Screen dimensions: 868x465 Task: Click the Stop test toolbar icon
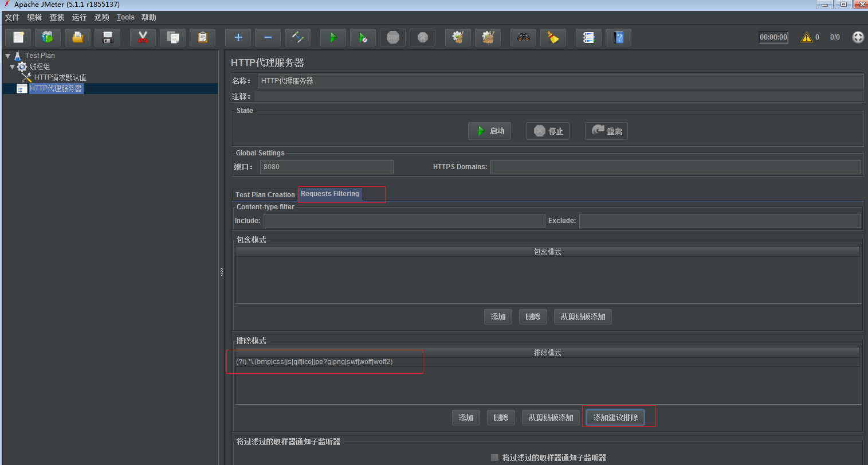point(393,37)
